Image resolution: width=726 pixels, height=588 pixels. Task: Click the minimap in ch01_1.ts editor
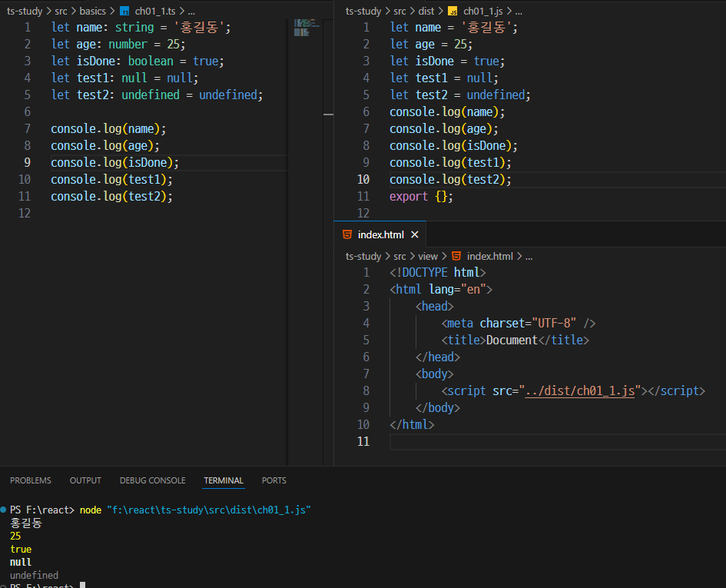click(x=306, y=28)
